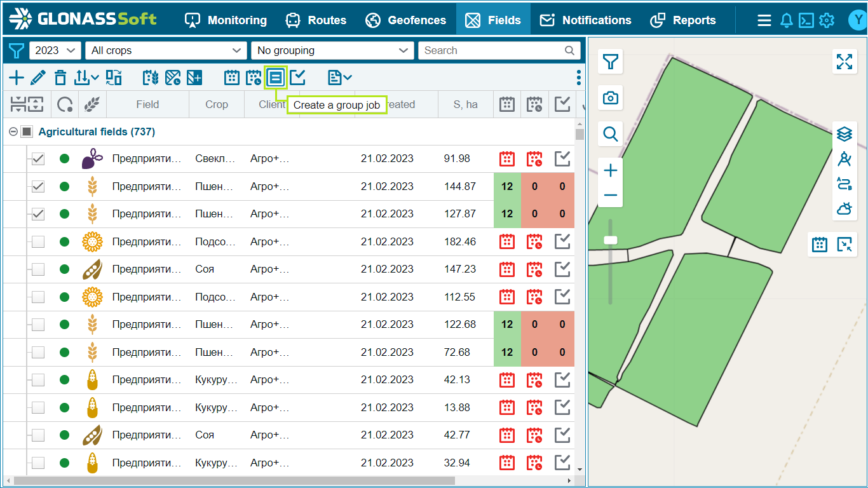
Task: Click calendar icon in the 91.98 ha row
Action: (506, 159)
